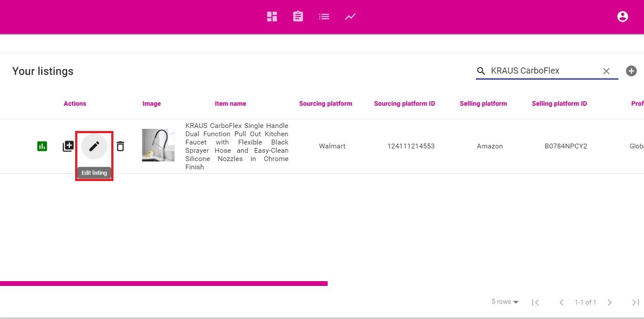Click the Amazon selling platform cell
This screenshot has height=319, width=644.
[x=490, y=146]
